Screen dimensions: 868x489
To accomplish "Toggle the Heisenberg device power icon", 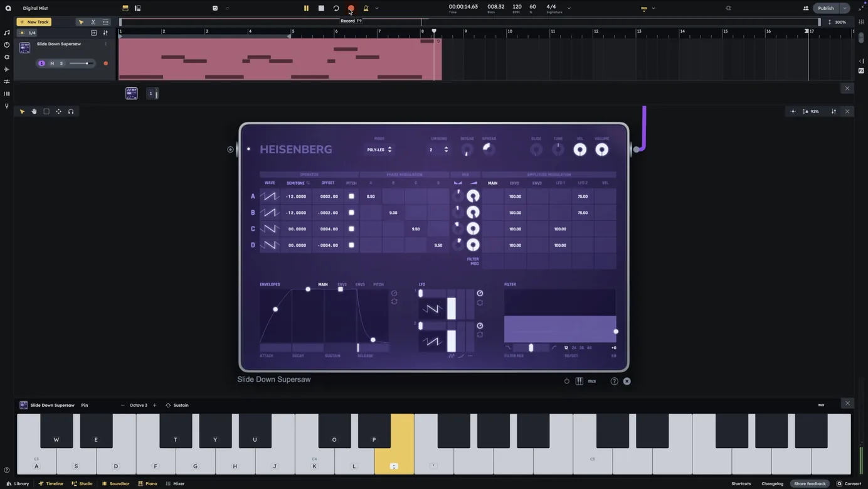I will (x=567, y=381).
